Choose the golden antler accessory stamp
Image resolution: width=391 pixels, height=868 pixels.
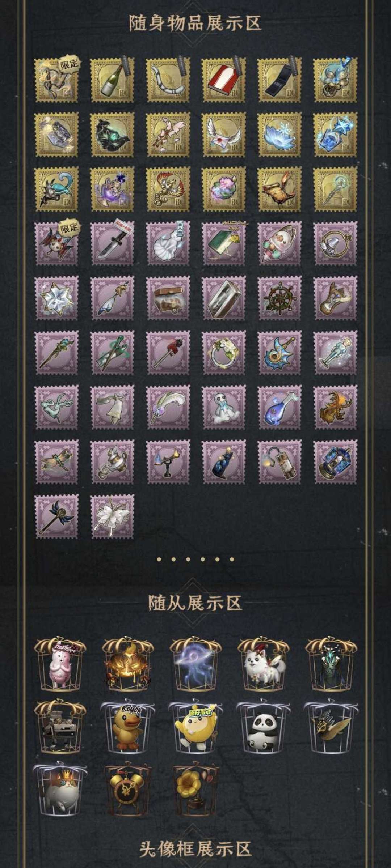pos(335,407)
